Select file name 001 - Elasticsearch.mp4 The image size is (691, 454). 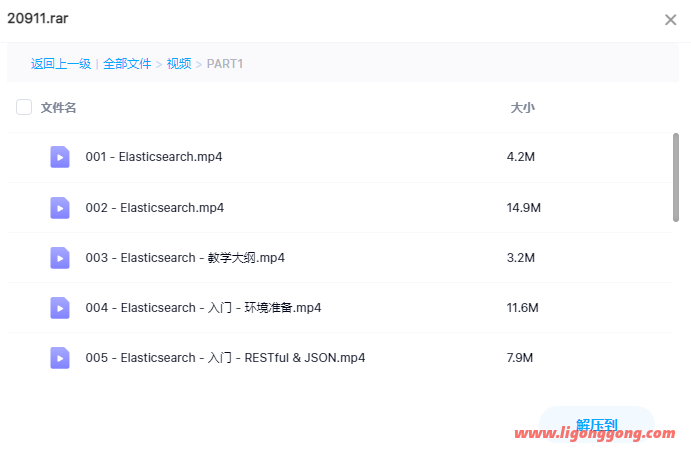pyautogui.click(x=154, y=157)
